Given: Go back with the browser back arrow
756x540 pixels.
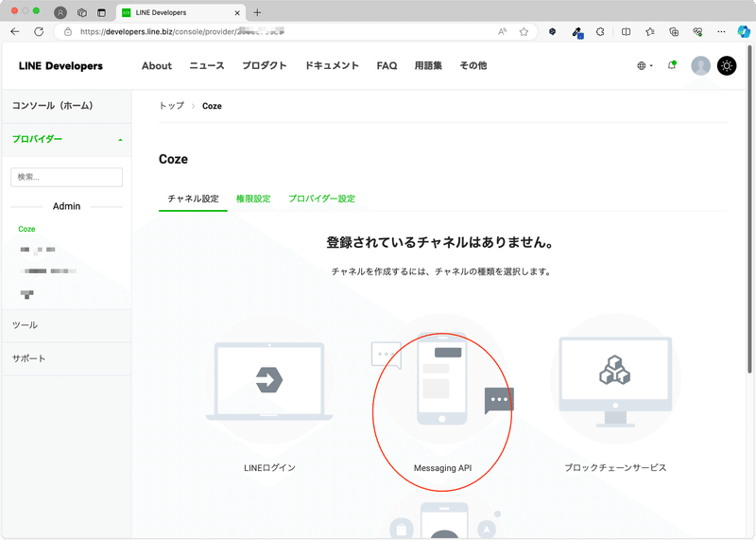Looking at the screenshot, I should [x=15, y=32].
